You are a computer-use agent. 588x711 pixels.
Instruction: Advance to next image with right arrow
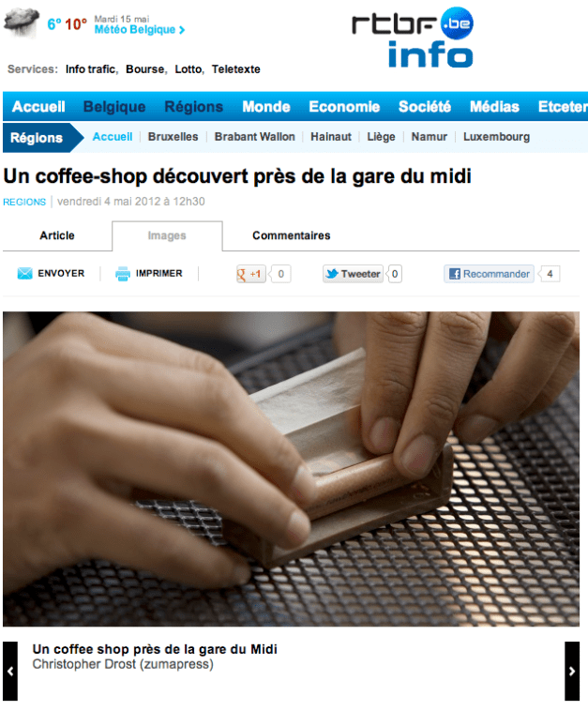point(572,671)
